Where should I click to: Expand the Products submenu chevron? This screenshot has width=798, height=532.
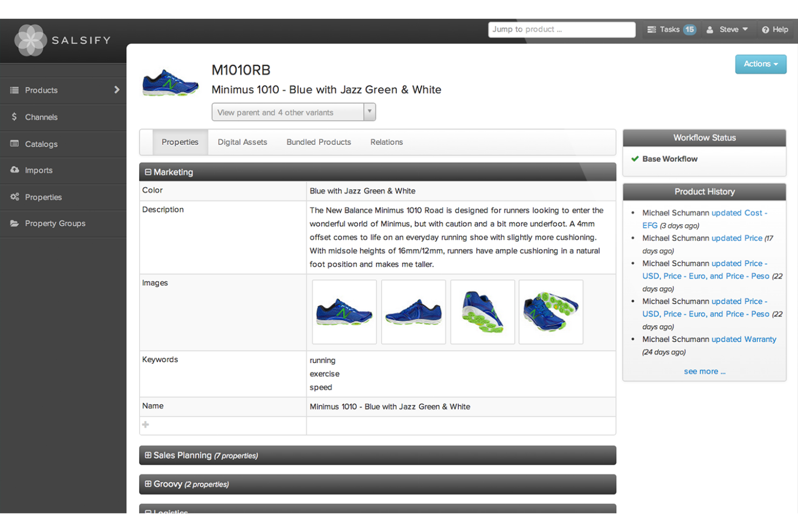(116, 90)
